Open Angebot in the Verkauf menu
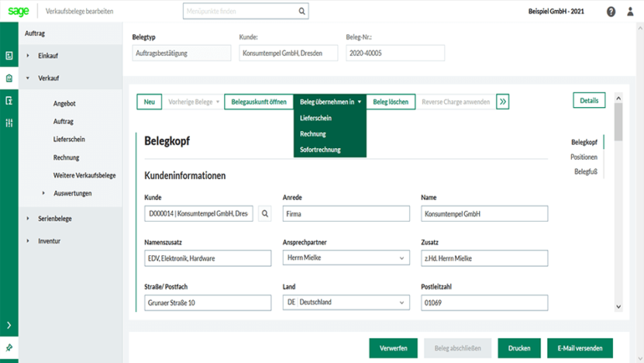Image resolution: width=644 pixels, height=363 pixels. click(64, 104)
